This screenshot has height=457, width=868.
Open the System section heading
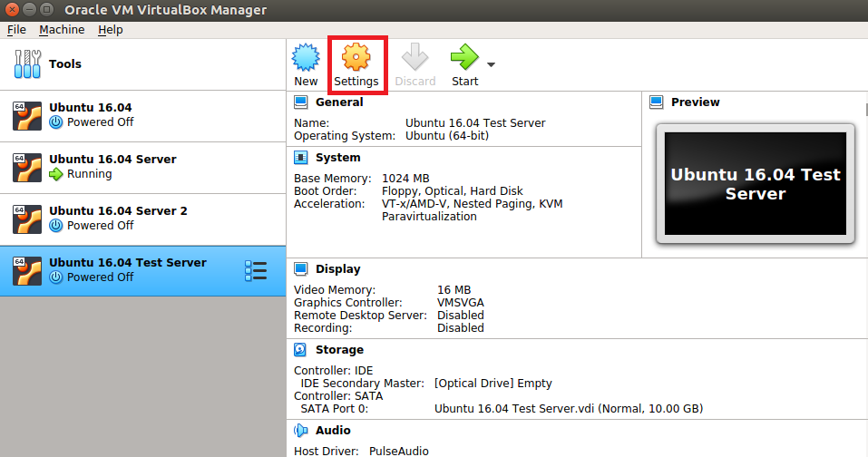coord(337,158)
